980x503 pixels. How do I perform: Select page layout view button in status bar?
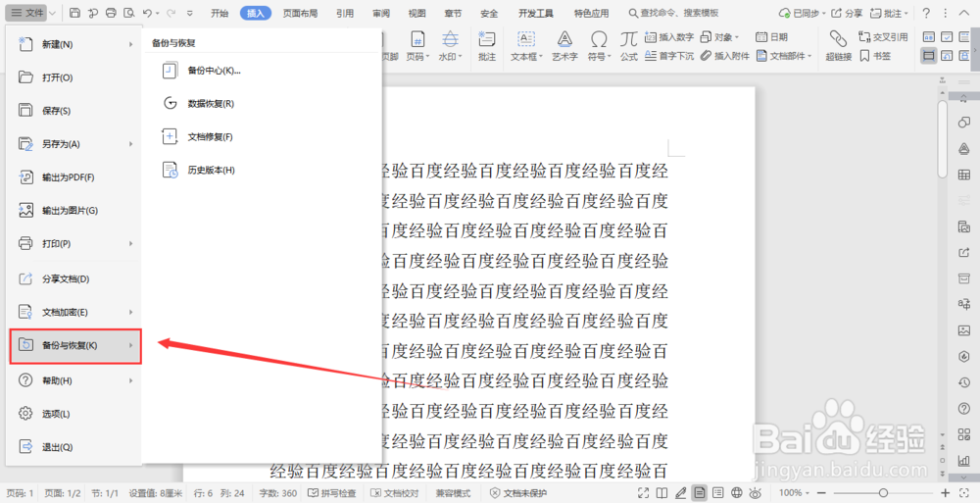tap(700, 493)
